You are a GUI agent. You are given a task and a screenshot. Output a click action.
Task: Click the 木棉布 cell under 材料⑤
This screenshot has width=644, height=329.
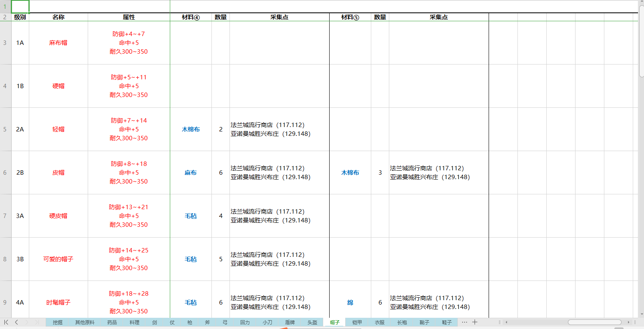pyautogui.click(x=350, y=173)
